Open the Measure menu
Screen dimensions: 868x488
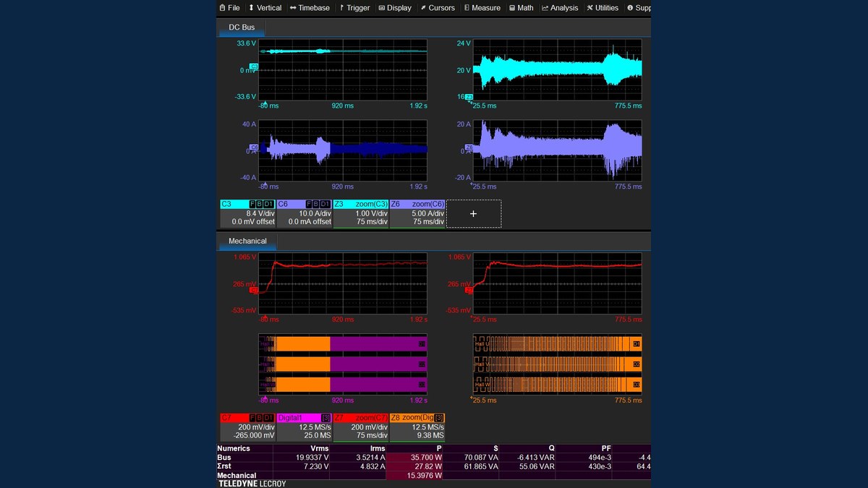(x=482, y=8)
